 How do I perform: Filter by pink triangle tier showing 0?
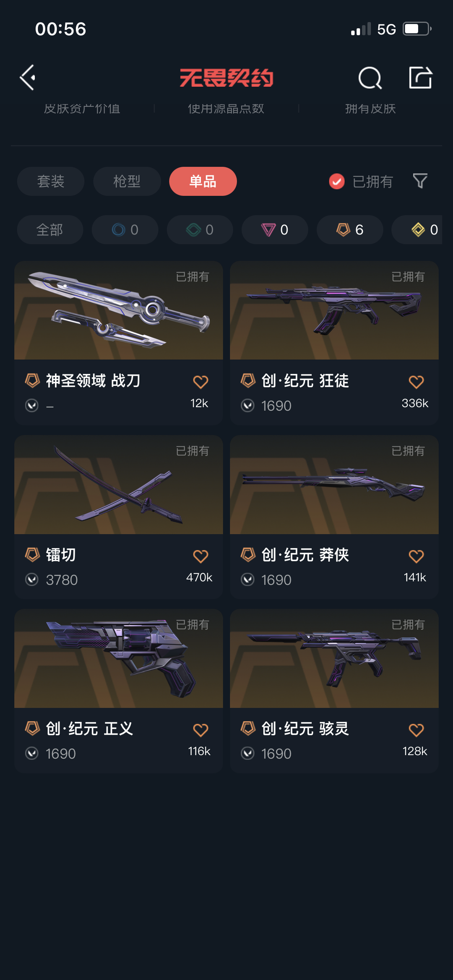click(275, 230)
